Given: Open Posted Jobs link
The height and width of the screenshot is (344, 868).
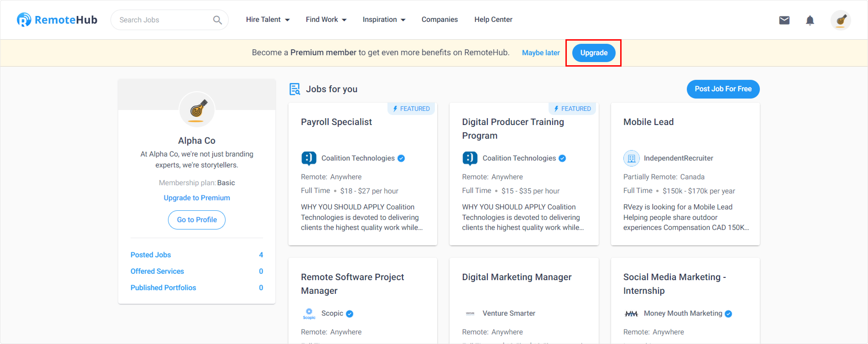Looking at the screenshot, I should point(151,255).
